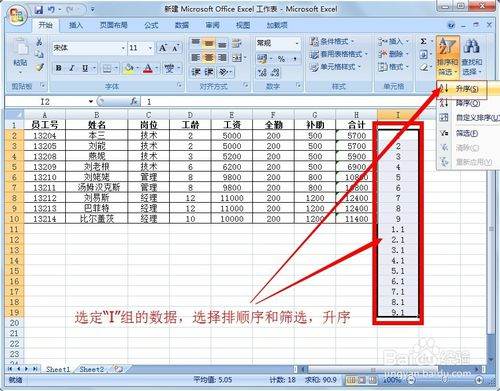The width and height of the screenshot is (500, 391).
Task: Expand the 条件格式 conditional formatting menu
Action: click(x=332, y=41)
